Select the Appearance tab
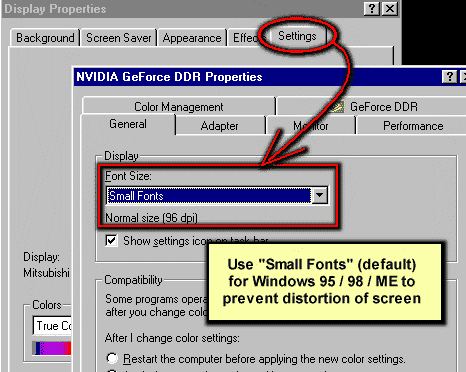Viewport: 466px width, 372px height. click(192, 38)
